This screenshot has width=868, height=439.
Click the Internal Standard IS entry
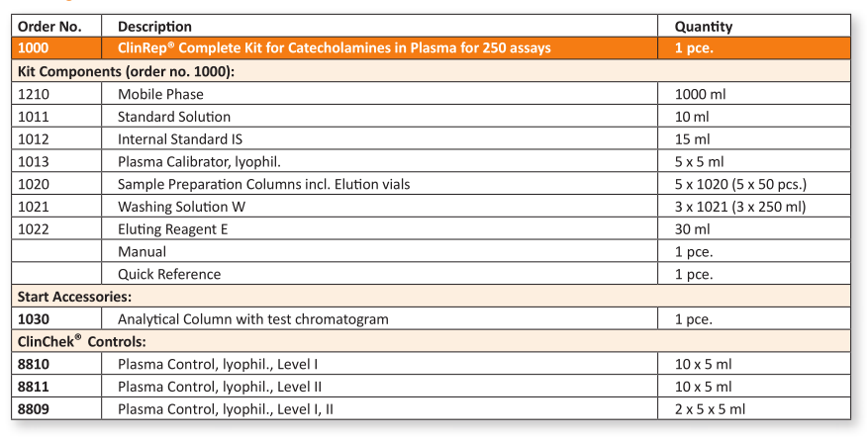(180, 139)
